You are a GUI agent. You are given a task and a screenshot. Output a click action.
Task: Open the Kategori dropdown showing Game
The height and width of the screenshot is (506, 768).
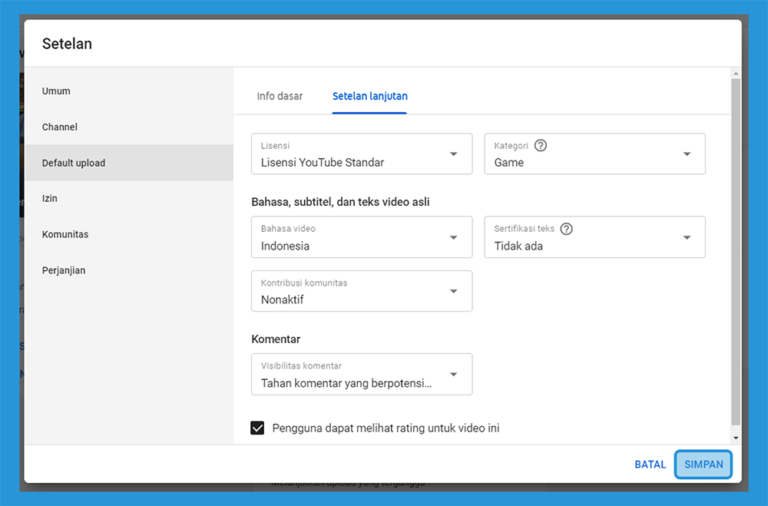coord(595,154)
